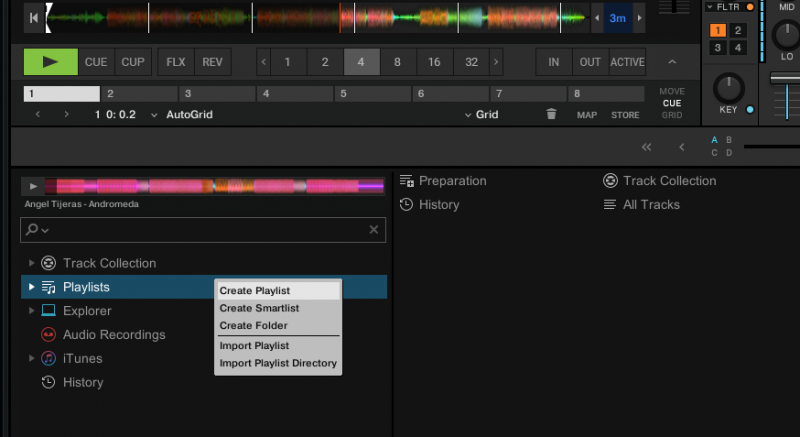Viewport: 800px width, 437px height.
Task: Select the loop size 4 button
Action: pyautogui.click(x=361, y=62)
